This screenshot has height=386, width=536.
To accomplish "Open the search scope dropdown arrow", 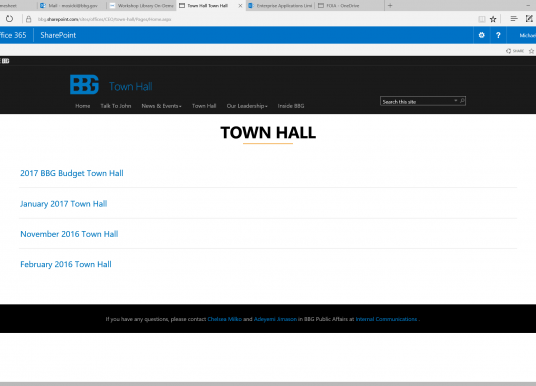I will [x=455, y=101].
